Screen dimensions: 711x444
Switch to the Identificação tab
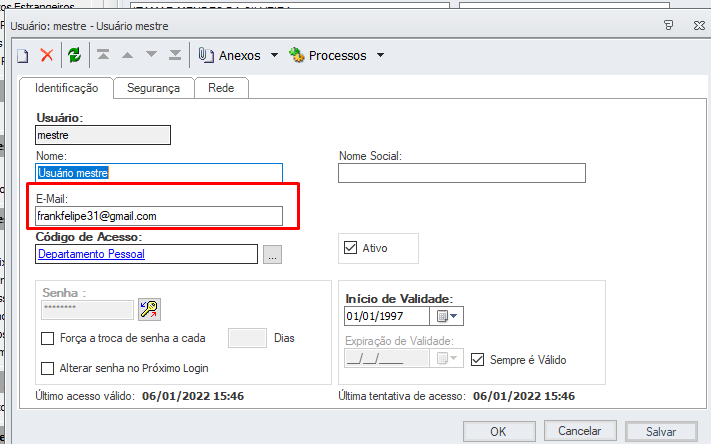[66, 88]
